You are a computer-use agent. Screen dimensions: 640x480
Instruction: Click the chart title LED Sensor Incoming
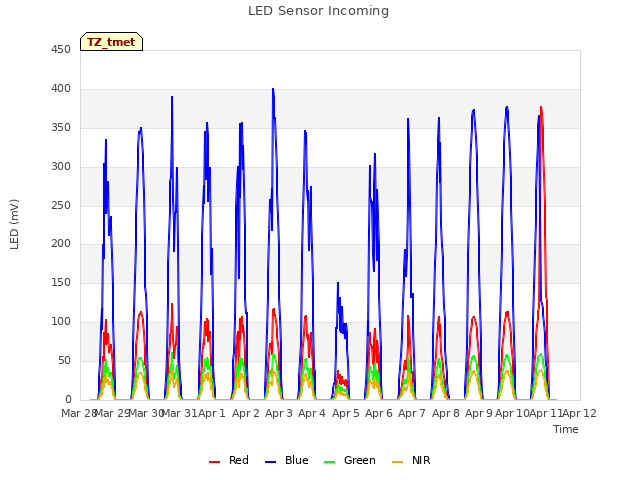pos(318,11)
